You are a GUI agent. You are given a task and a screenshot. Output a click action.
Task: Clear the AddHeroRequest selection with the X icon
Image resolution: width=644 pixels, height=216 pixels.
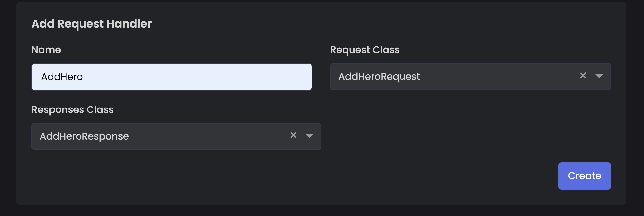(x=583, y=76)
